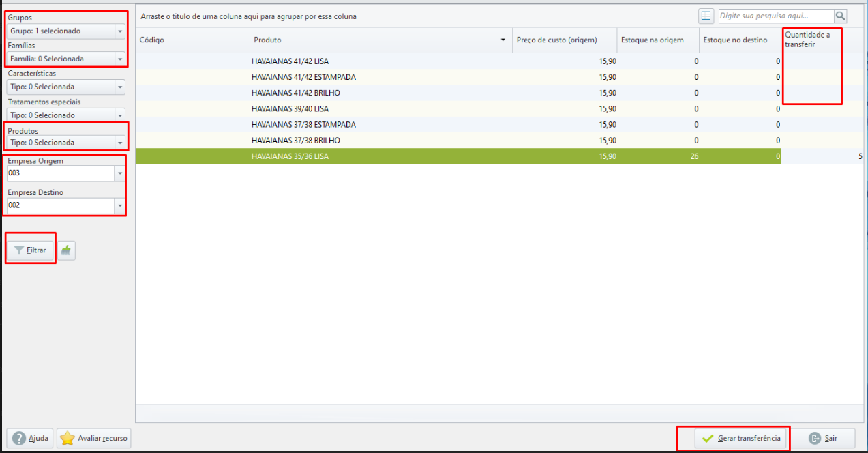The height and width of the screenshot is (453, 868).
Task: Open the column chooser icon beside search
Action: (706, 16)
